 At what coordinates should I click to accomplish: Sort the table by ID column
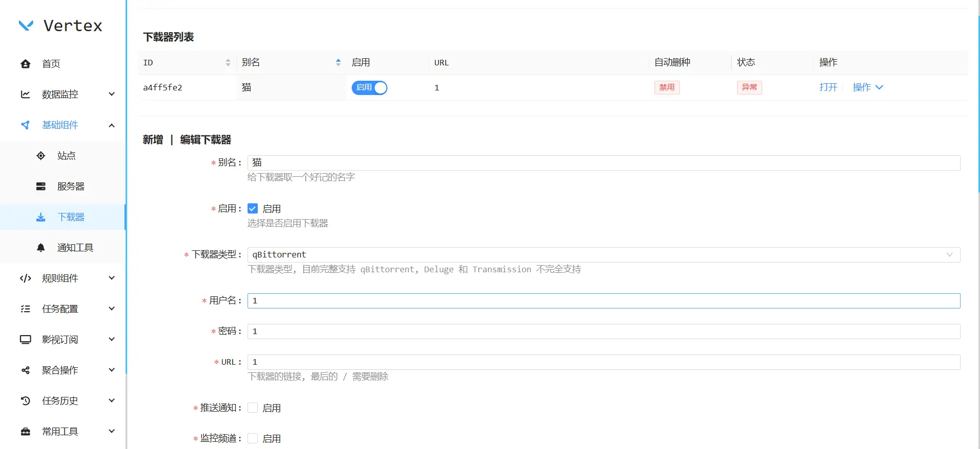(x=228, y=62)
